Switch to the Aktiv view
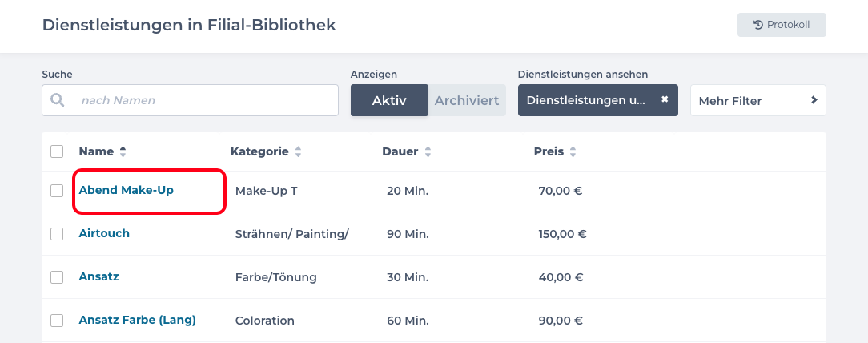 coord(389,100)
